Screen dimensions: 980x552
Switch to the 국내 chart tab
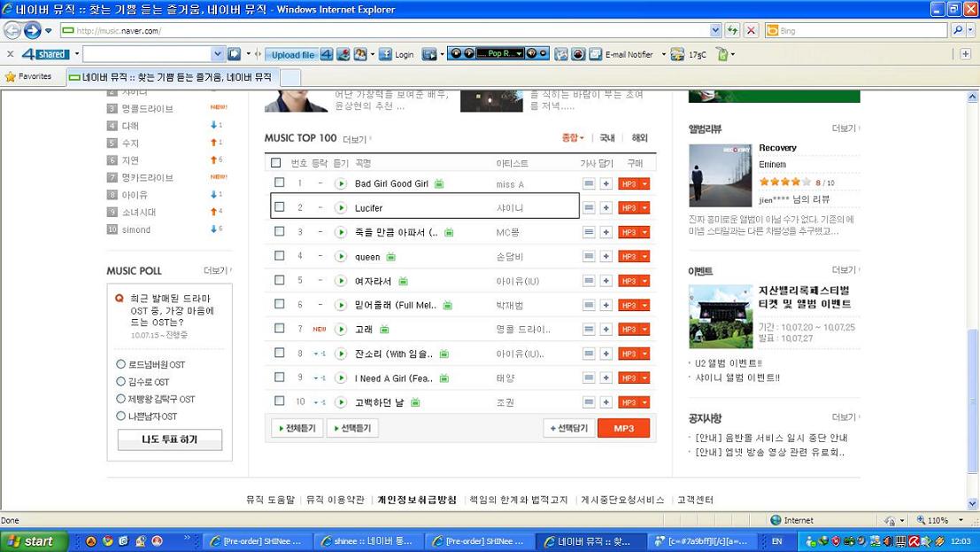tap(607, 137)
